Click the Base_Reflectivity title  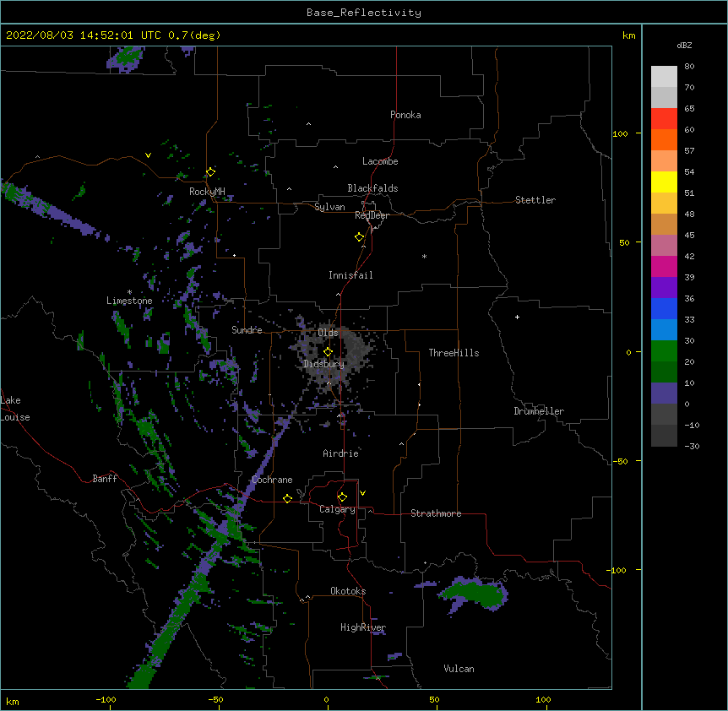click(x=364, y=13)
